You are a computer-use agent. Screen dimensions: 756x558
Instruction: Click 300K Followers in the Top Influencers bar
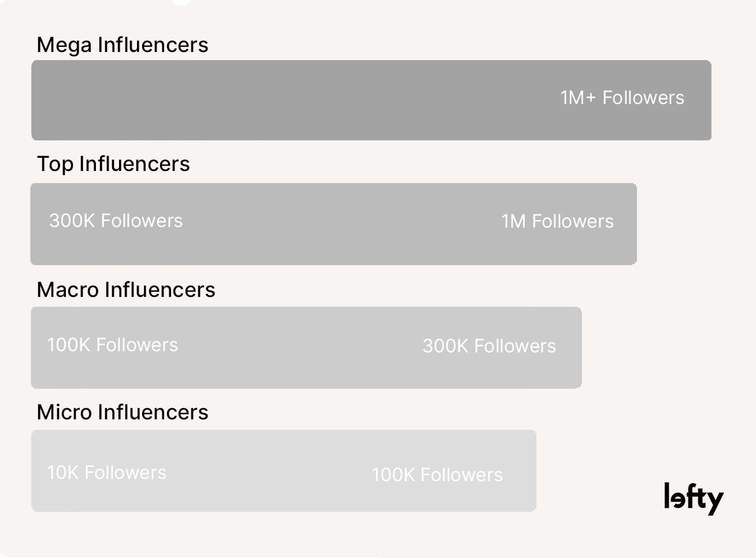116,221
